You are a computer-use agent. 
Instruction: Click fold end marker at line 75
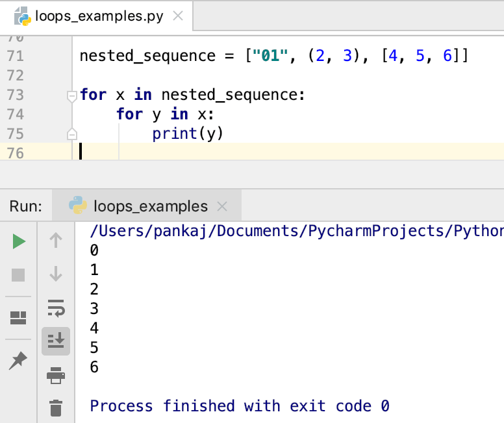coord(71,134)
